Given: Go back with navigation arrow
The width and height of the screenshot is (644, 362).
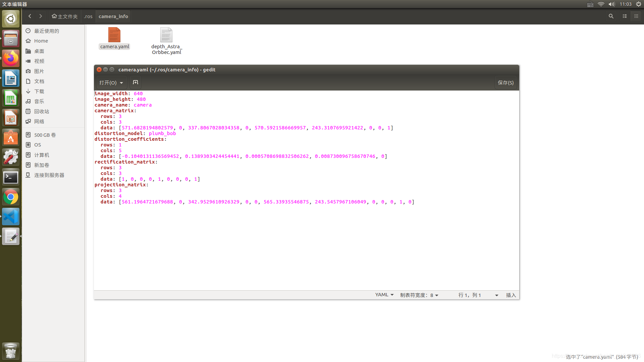Looking at the screenshot, I should click(x=30, y=16).
